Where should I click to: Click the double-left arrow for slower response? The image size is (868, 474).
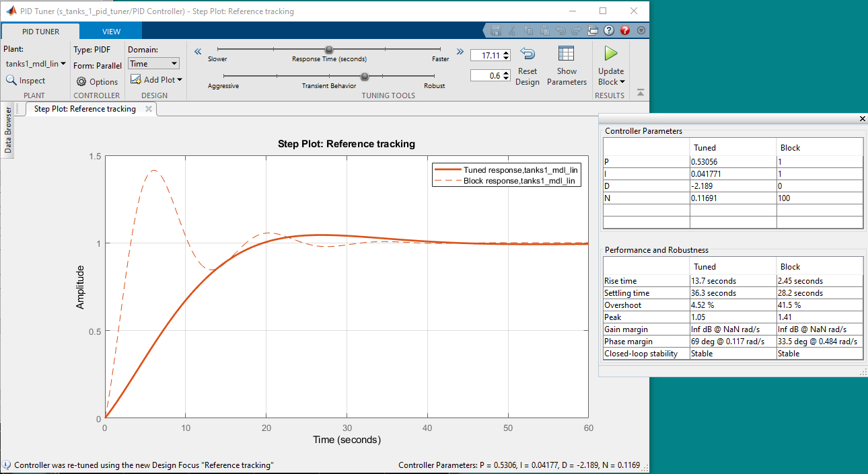click(198, 51)
